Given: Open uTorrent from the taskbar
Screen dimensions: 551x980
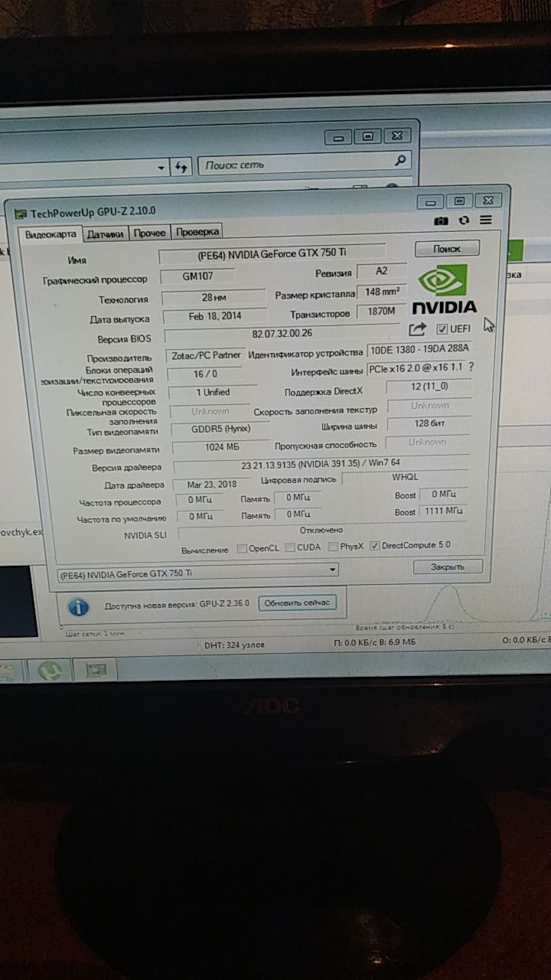Looking at the screenshot, I should point(51,671).
